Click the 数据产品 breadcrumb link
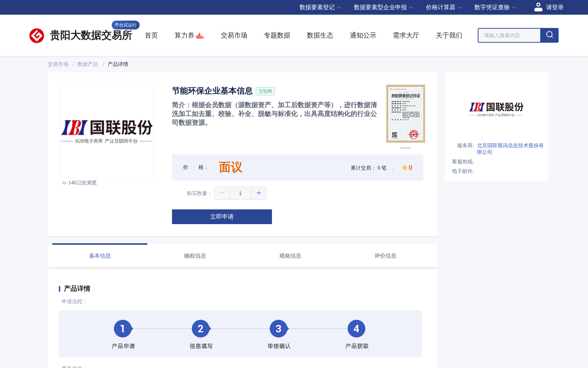 [x=88, y=64]
